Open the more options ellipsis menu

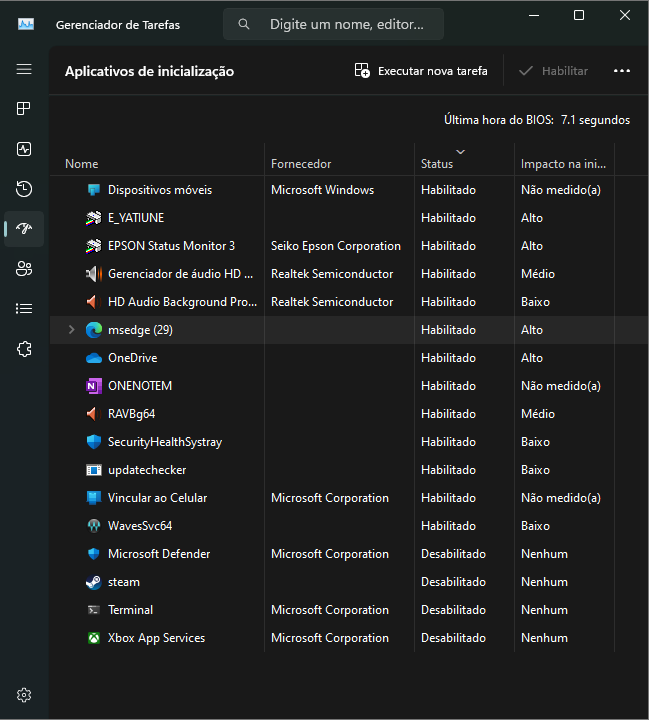[x=622, y=71]
